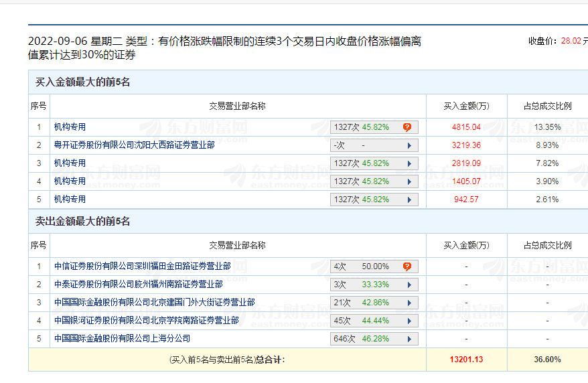Open 机构专用 link in buy row 4

click(x=70, y=181)
